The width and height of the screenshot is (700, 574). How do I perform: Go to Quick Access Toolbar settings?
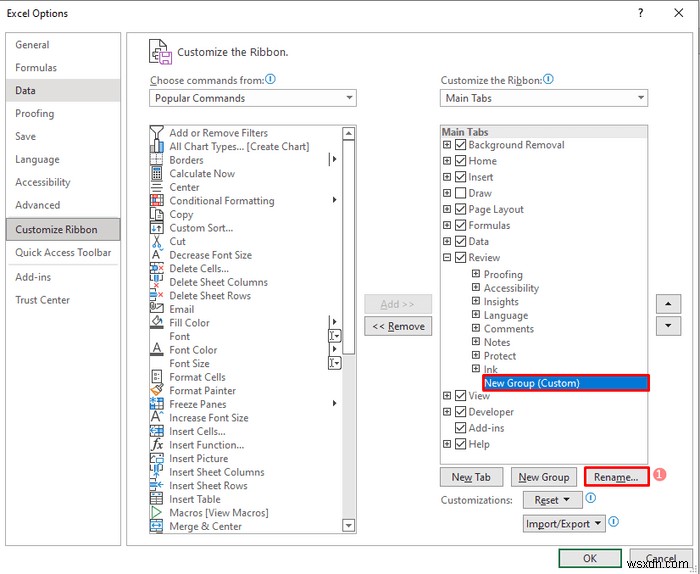click(63, 252)
